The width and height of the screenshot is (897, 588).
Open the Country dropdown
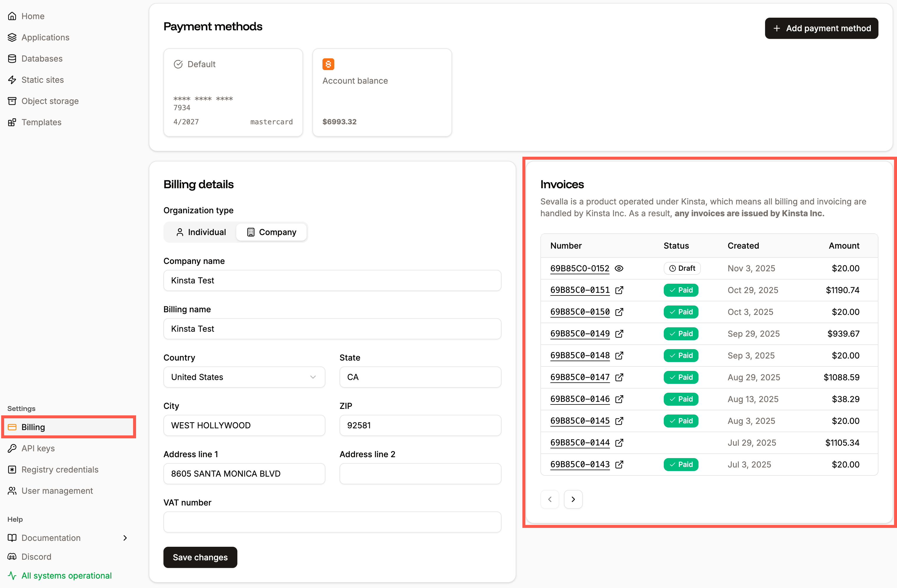(x=244, y=377)
